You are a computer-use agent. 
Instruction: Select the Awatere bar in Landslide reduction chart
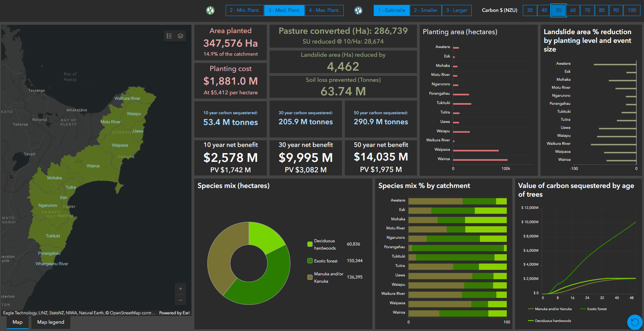(615, 64)
